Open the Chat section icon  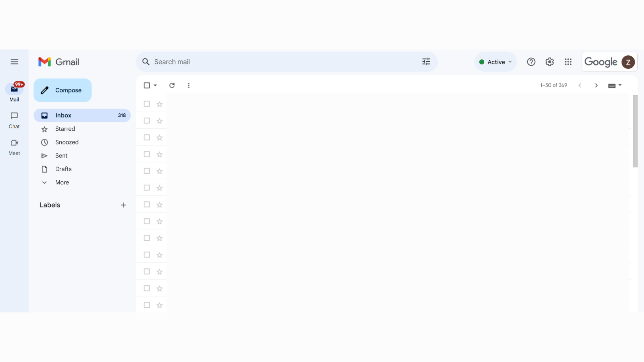tap(14, 116)
